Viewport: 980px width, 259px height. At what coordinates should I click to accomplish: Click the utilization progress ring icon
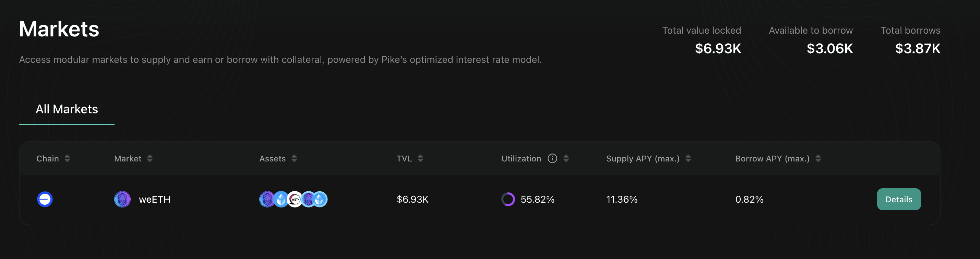[508, 199]
